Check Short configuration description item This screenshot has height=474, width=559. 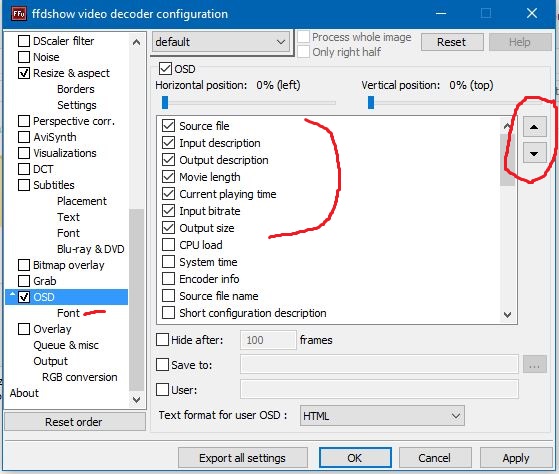point(168,313)
